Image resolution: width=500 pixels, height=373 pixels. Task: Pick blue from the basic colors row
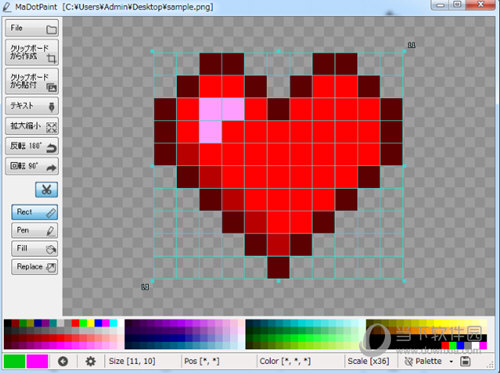98,323
